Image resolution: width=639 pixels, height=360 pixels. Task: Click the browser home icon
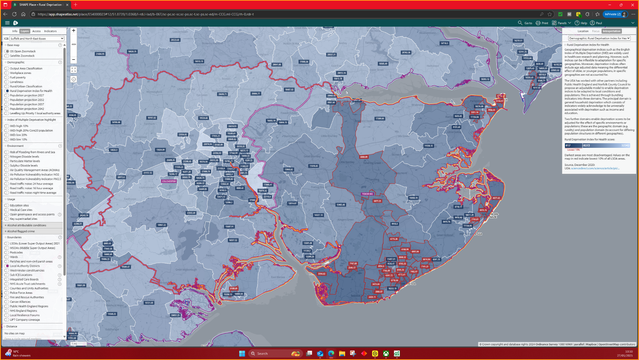pos(23,14)
